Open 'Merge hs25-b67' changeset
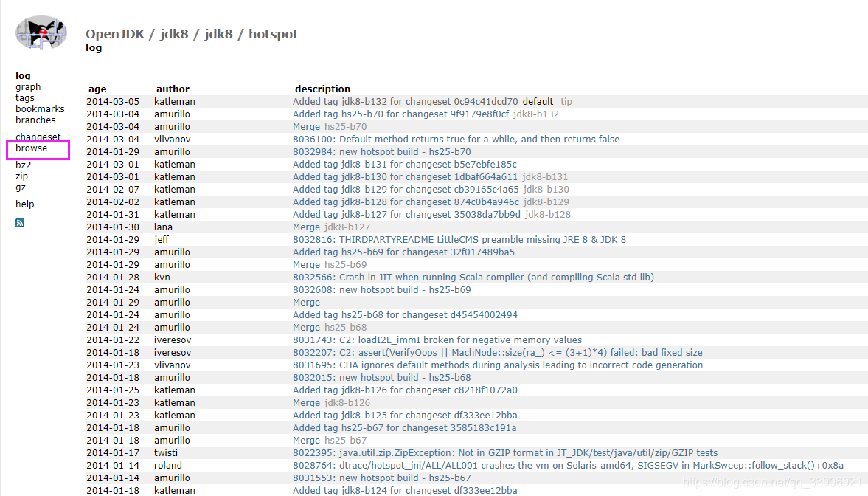868x496 pixels. (306, 441)
